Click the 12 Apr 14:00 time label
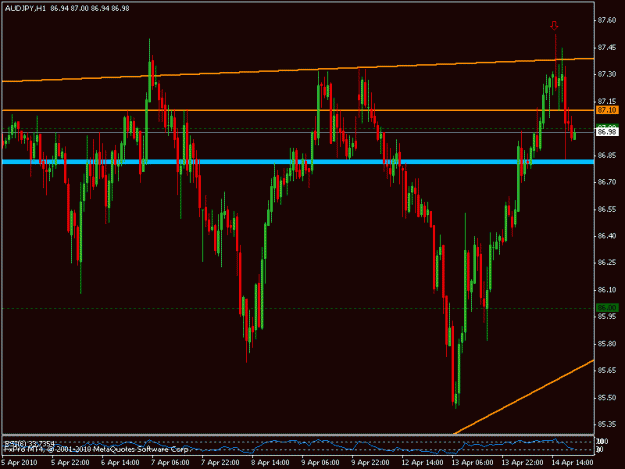Screen dimensions: 625x469 click(x=422, y=463)
